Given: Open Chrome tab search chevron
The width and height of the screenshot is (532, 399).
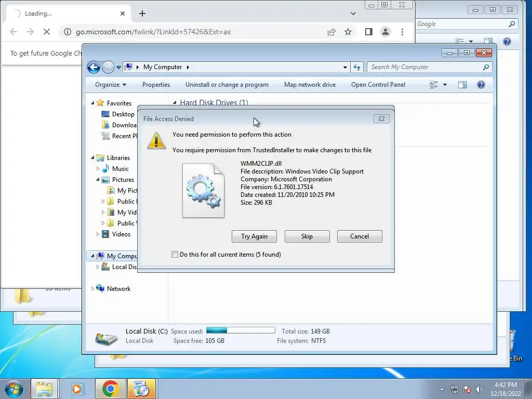Looking at the screenshot, I should tap(353, 14).
